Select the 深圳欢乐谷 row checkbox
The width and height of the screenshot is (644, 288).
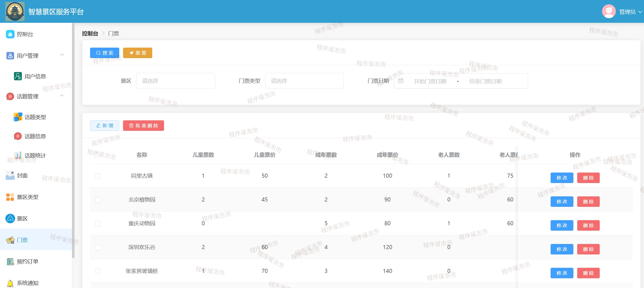tap(98, 247)
